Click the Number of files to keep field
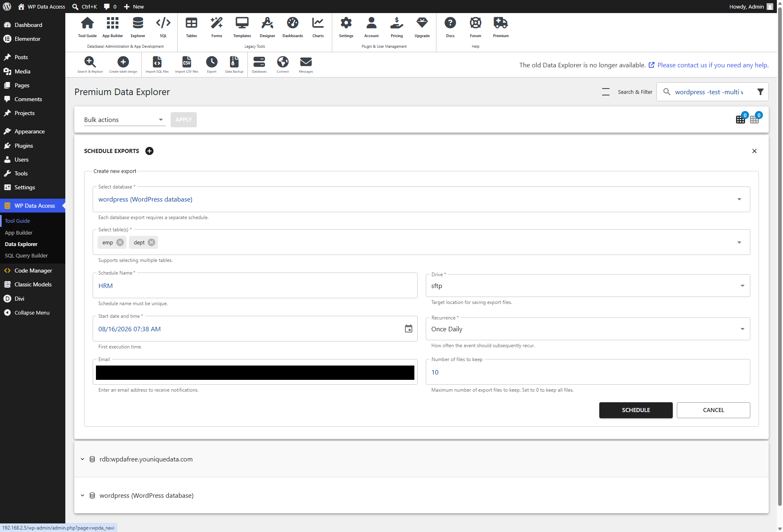The image size is (783, 532). [588, 372]
